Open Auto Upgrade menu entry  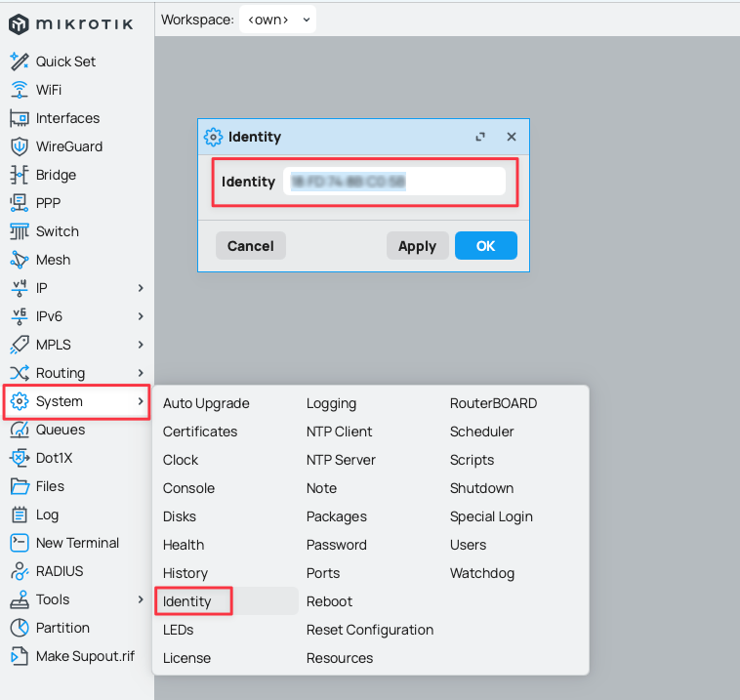(206, 403)
